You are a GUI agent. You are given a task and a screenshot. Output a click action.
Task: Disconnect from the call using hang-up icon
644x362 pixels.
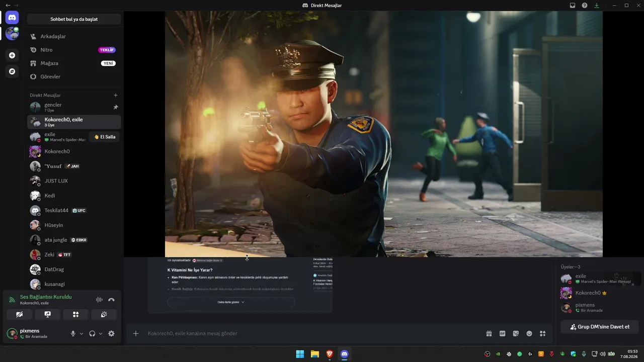[x=111, y=300]
